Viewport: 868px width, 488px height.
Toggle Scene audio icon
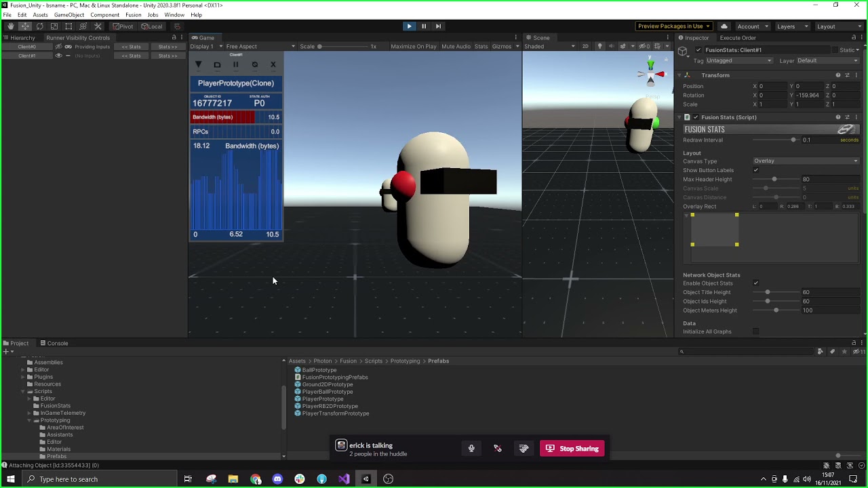point(612,47)
